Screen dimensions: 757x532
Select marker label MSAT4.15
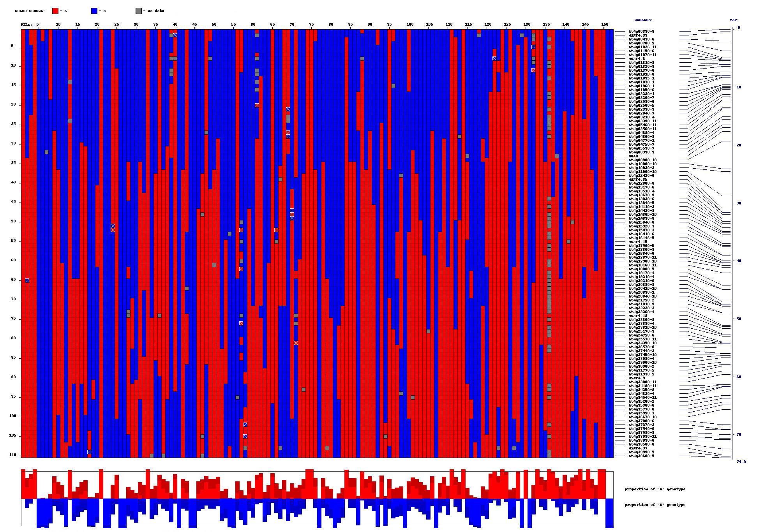coord(638,242)
